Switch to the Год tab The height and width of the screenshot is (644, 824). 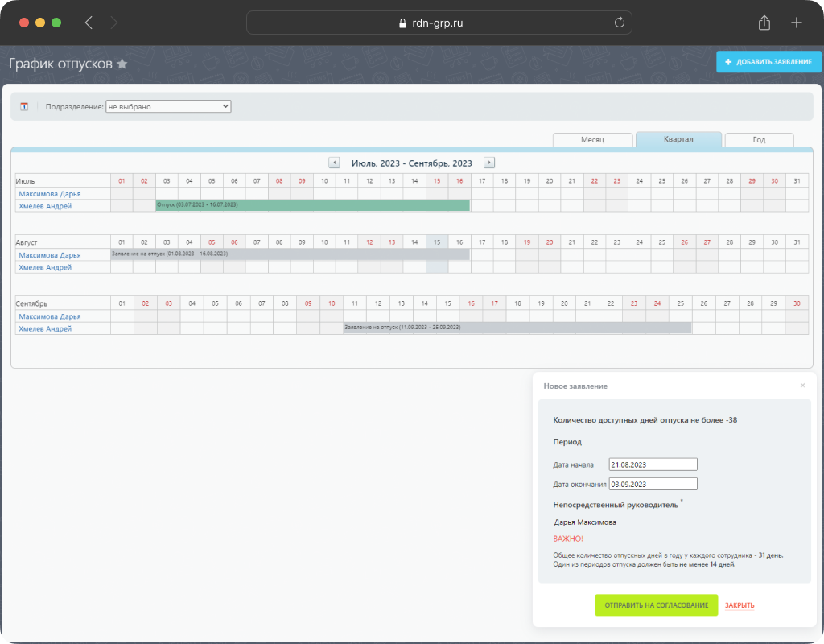759,140
